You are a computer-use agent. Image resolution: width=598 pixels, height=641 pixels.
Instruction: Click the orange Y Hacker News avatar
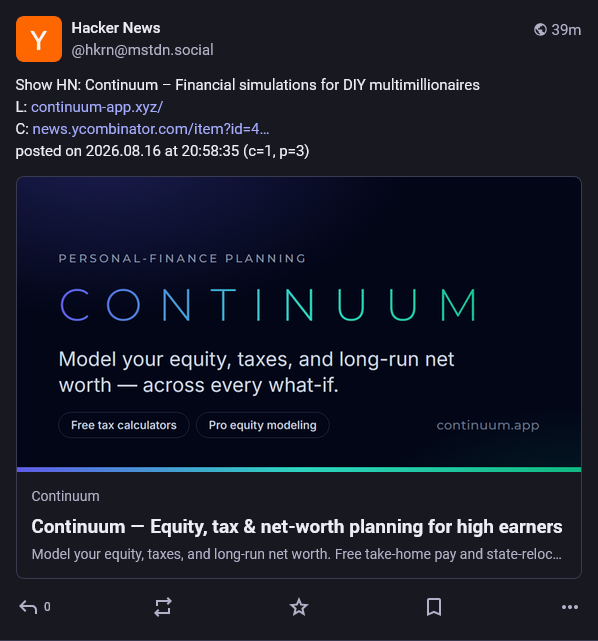coord(39,39)
